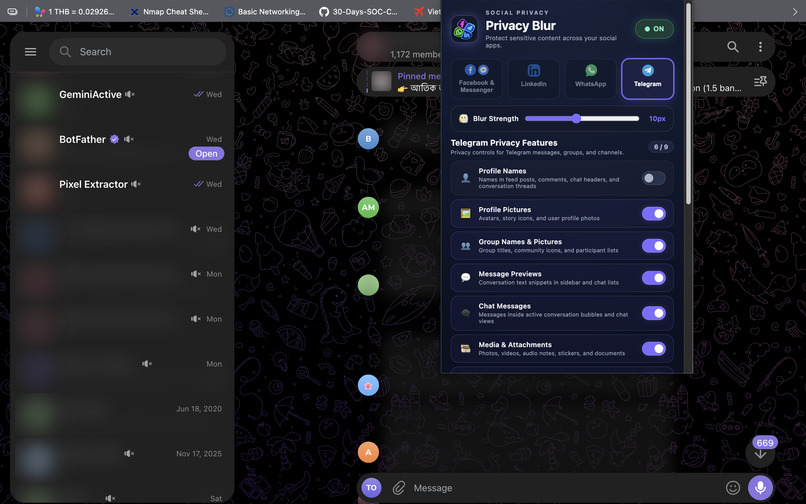Expand the browser tab overflow chevron
Image resolution: width=806 pixels, height=504 pixels.
(x=795, y=11)
